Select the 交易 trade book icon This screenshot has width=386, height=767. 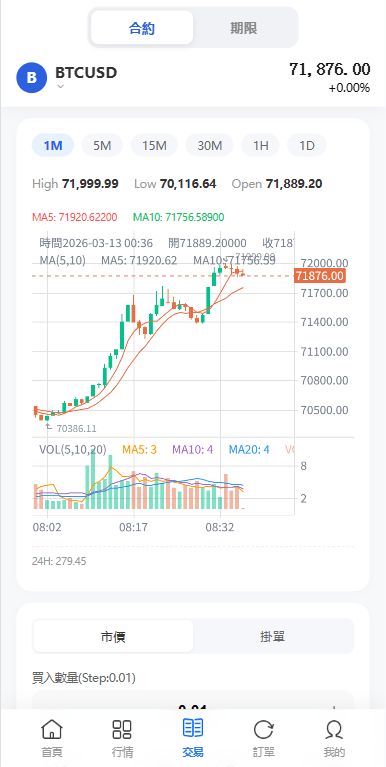coord(193,728)
